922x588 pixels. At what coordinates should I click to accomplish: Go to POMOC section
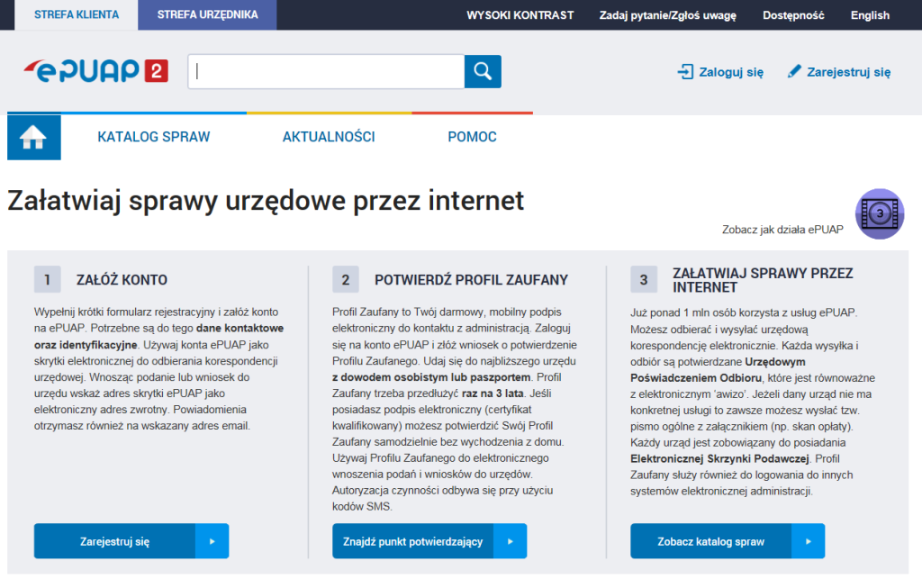[x=472, y=137]
